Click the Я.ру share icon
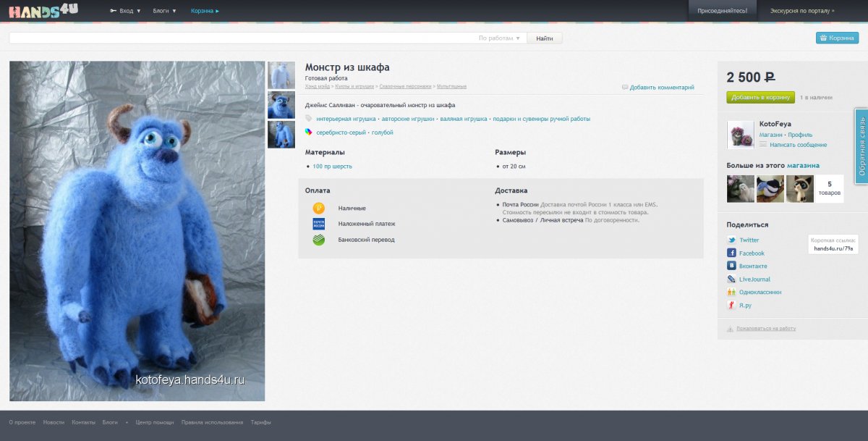 point(731,305)
